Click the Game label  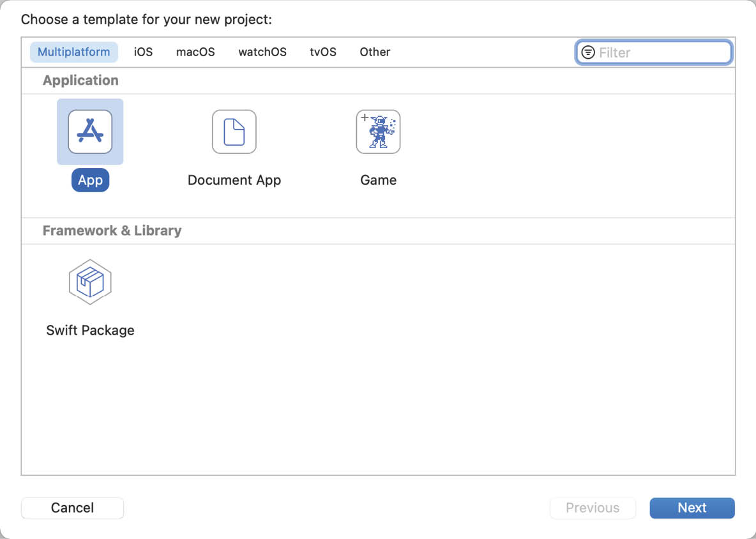(x=379, y=180)
